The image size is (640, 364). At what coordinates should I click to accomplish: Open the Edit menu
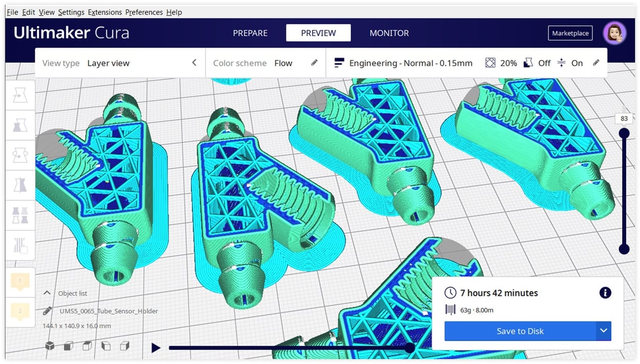click(29, 12)
